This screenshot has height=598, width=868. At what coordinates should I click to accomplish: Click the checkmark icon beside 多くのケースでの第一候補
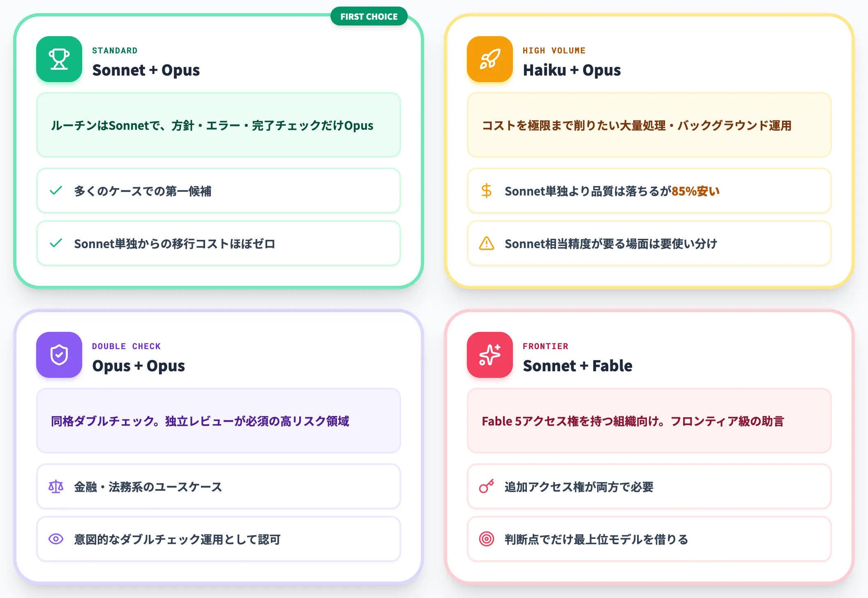(56, 191)
